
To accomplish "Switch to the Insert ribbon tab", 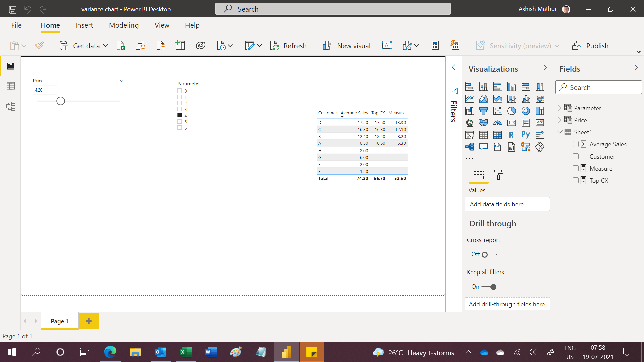I will (84, 25).
